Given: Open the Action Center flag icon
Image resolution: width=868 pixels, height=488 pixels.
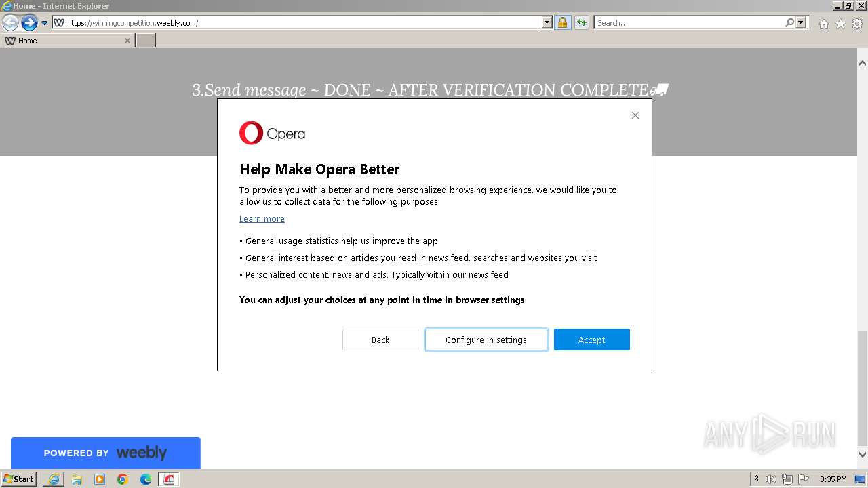Looking at the screenshot, I should click(x=804, y=479).
